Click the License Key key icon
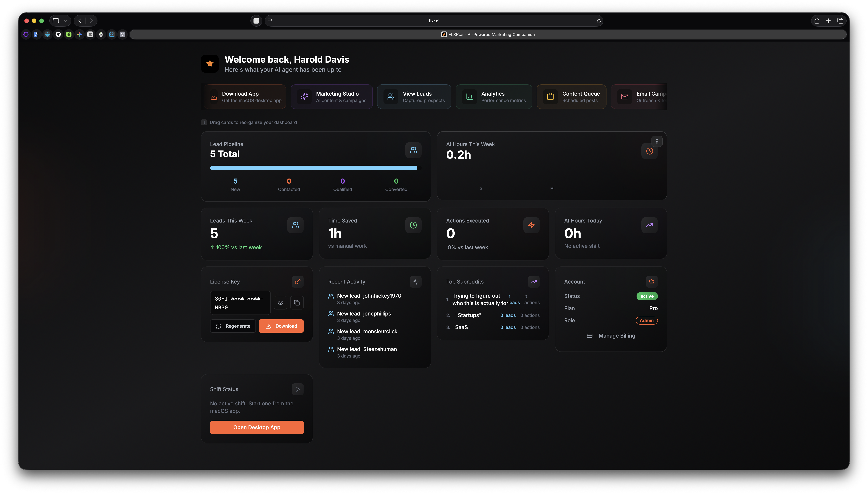This screenshot has height=494, width=868. click(297, 282)
